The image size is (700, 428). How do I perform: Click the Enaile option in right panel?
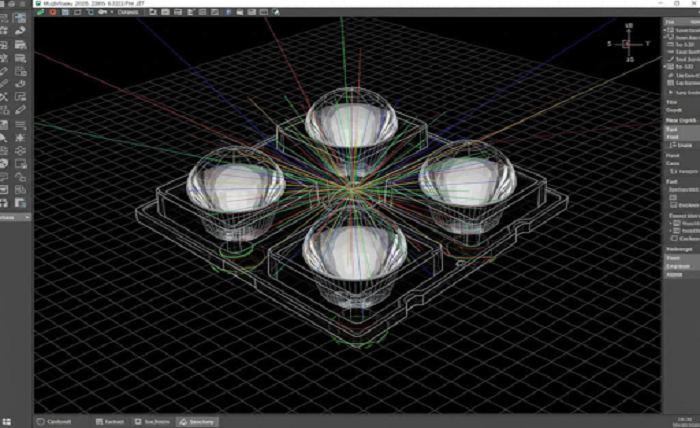coord(681,145)
